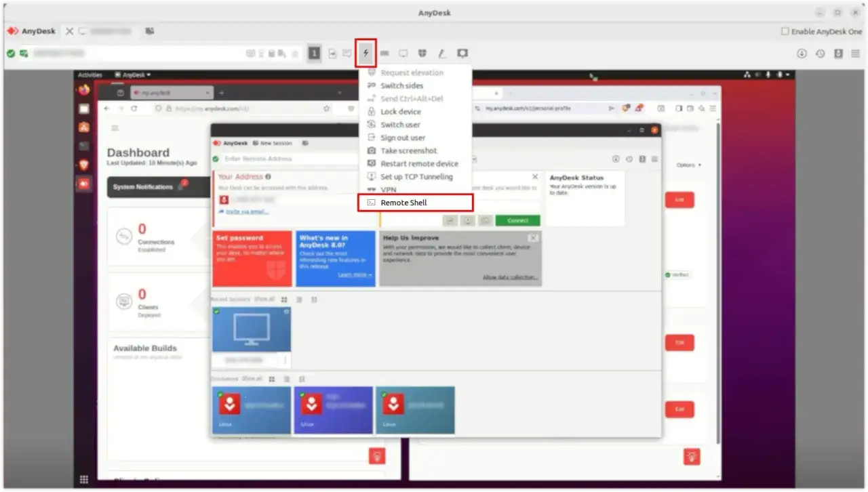Select monitor number 1 in toolbar

pyautogui.click(x=314, y=54)
